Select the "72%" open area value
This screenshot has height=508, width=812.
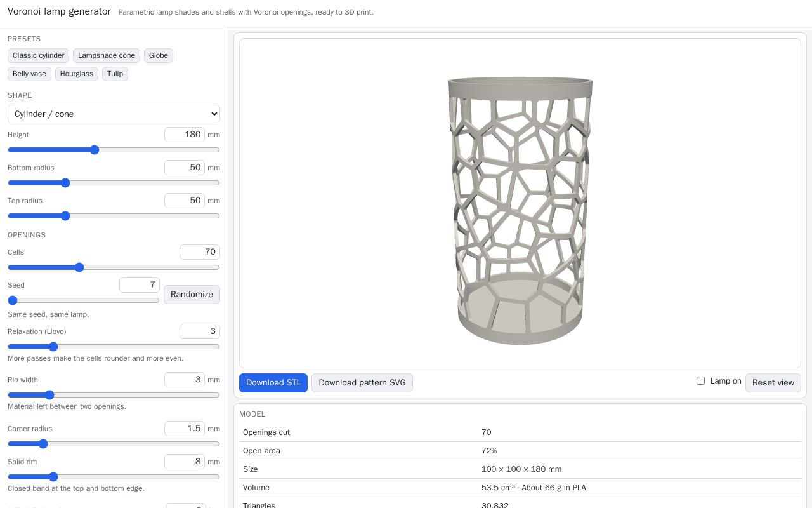tap(489, 451)
